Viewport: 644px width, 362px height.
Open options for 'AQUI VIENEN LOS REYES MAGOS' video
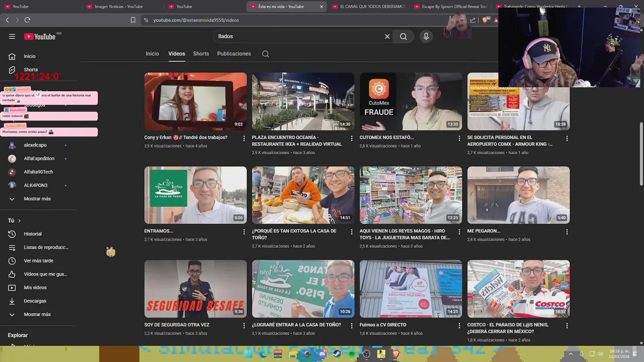459,232
